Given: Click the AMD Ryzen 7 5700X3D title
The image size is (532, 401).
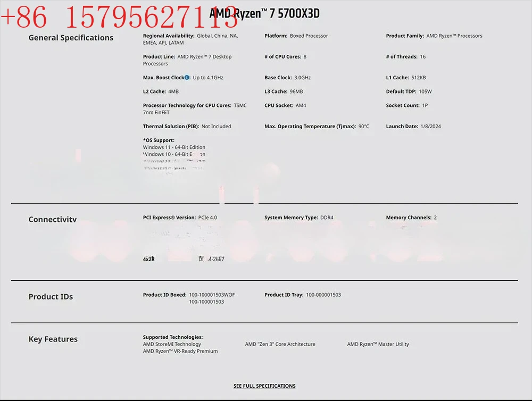Looking at the screenshot, I should click(264, 13).
